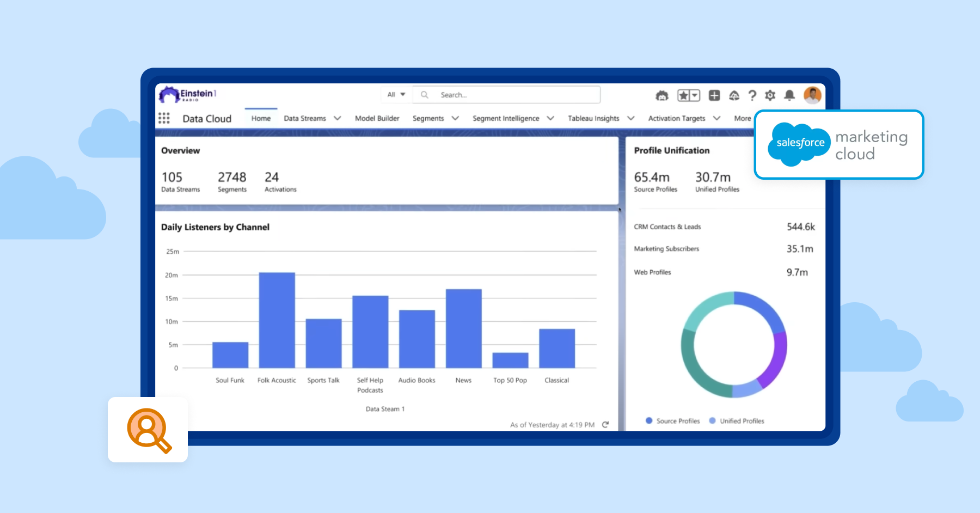
Task: Click the 9.7m value
Action: coord(797,272)
